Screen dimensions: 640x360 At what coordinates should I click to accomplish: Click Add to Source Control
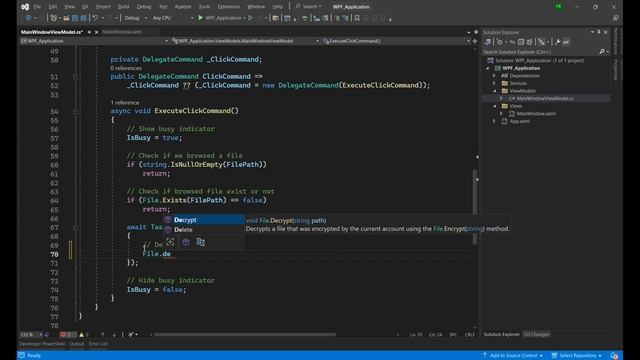pyautogui.click(x=513, y=356)
